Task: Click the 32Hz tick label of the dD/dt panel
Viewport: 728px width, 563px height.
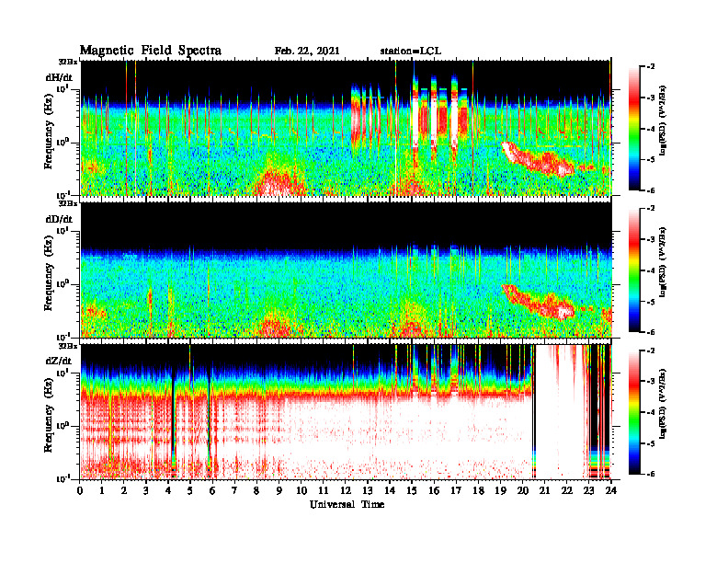Action: [68, 203]
